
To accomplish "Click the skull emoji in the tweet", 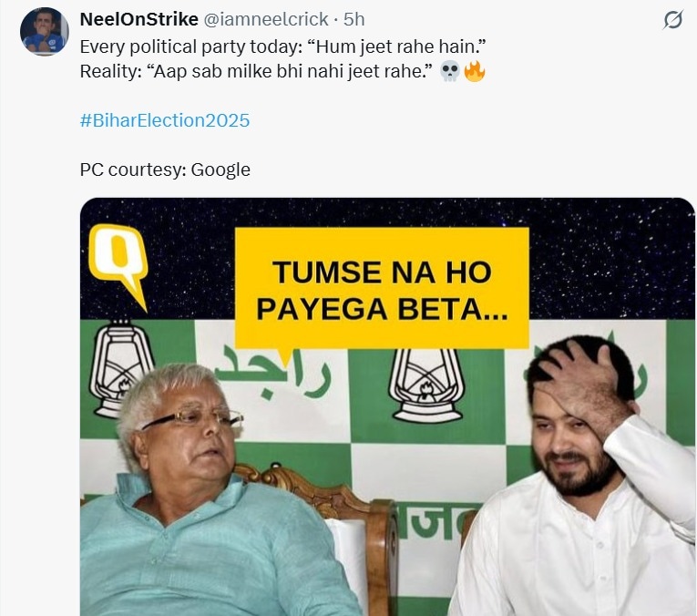I will [x=449, y=71].
